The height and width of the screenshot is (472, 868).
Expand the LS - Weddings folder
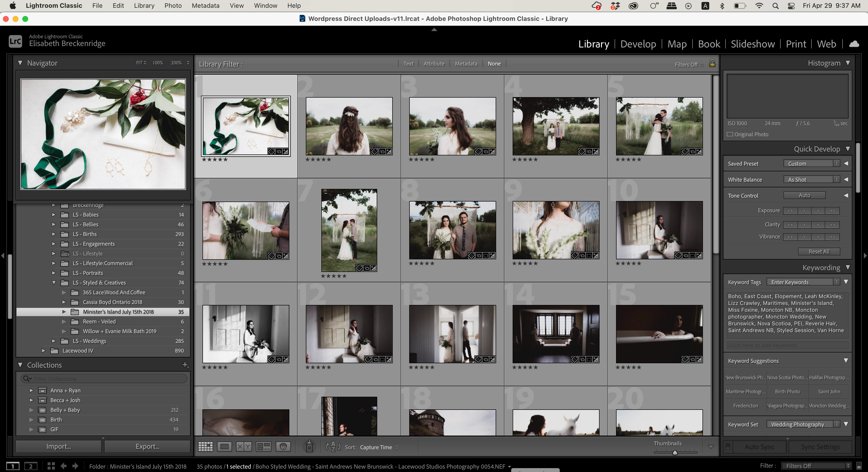click(x=54, y=341)
